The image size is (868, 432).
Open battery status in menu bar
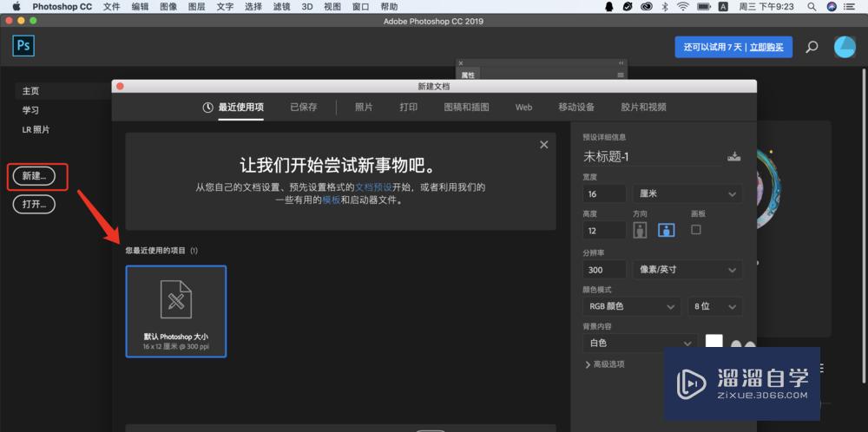pyautogui.click(x=704, y=7)
